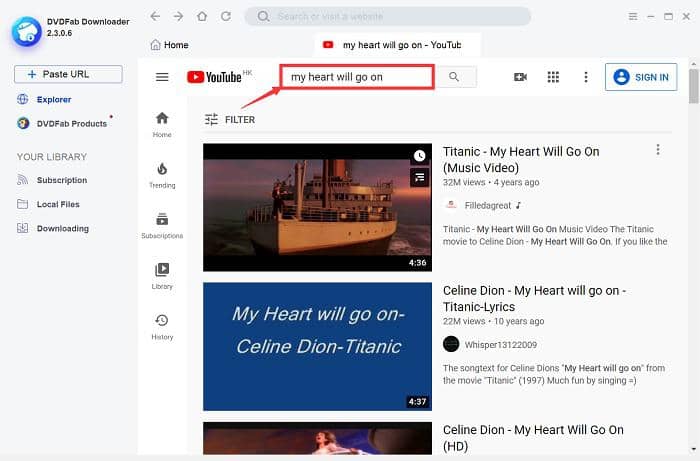Click '22M views • 10 years ago' text
700x461 pixels.
pos(493,321)
